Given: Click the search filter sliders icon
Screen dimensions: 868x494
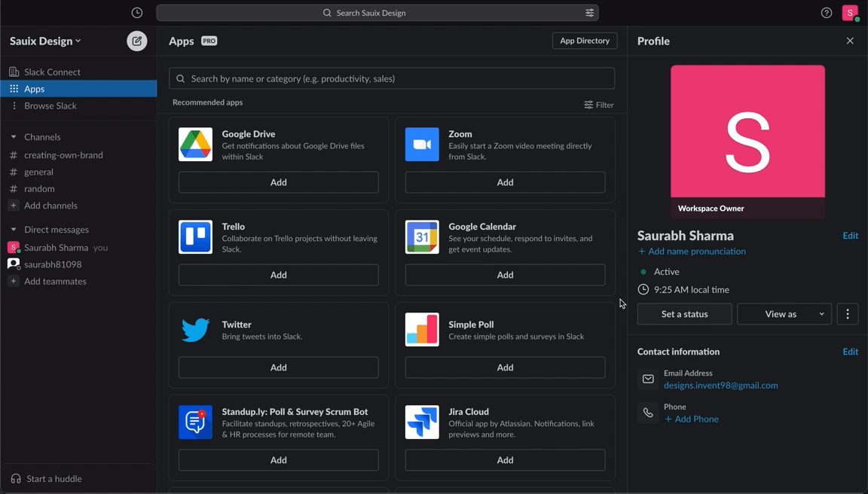Looking at the screenshot, I should coord(589,13).
